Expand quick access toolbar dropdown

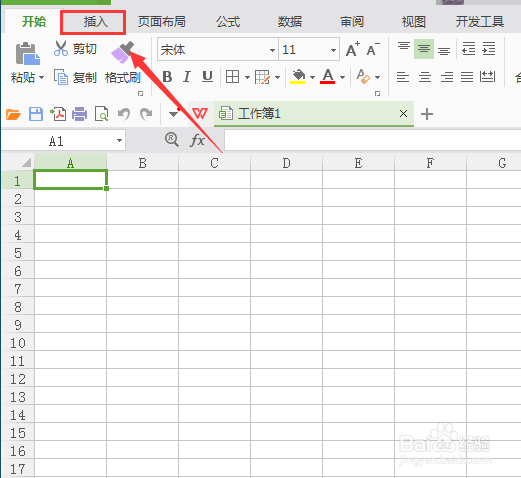point(173,115)
